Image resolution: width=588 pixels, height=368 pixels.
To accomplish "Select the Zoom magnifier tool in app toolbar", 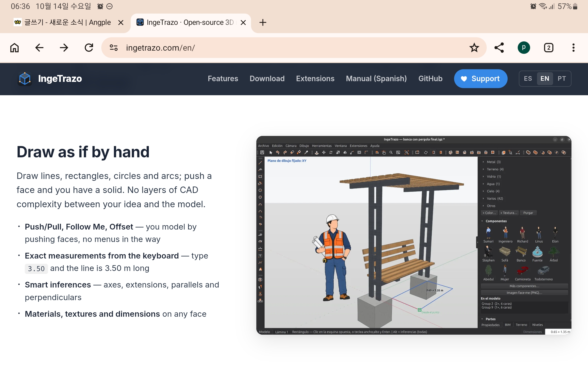I will click(391, 152).
